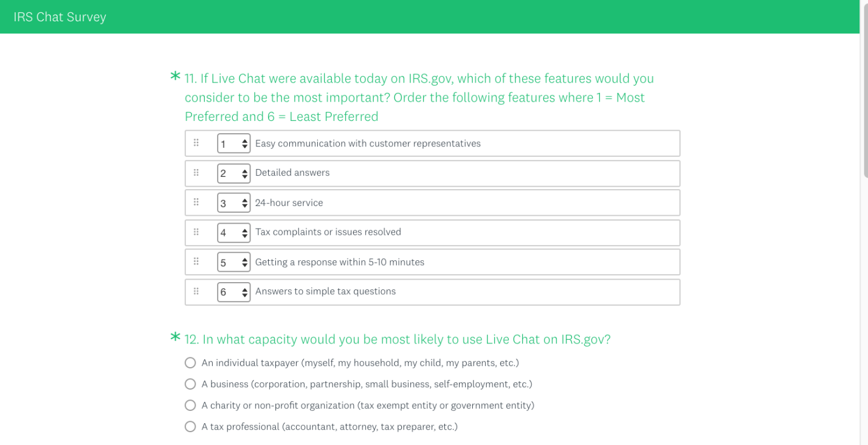Click the Detailed answers ranking row label
The width and height of the screenshot is (868, 445).
tap(292, 173)
